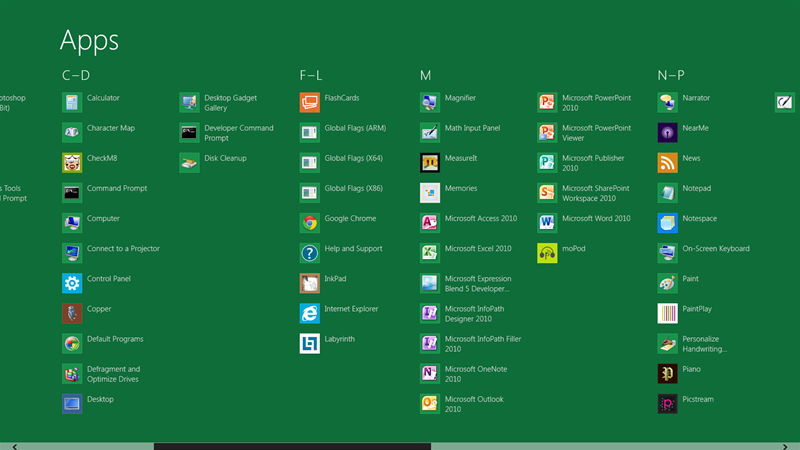800x450 pixels.
Task: Launch Developer Command Prompt icon
Action: coord(189,133)
